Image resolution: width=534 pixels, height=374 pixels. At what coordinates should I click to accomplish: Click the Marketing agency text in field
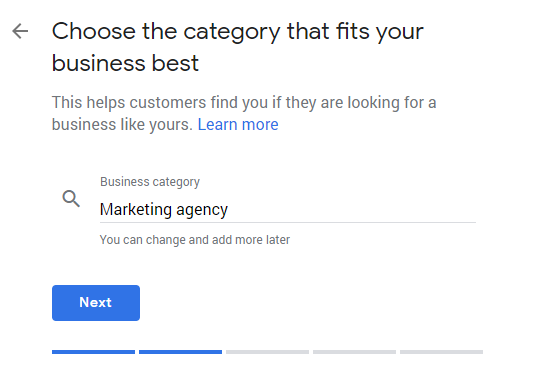pos(164,209)
